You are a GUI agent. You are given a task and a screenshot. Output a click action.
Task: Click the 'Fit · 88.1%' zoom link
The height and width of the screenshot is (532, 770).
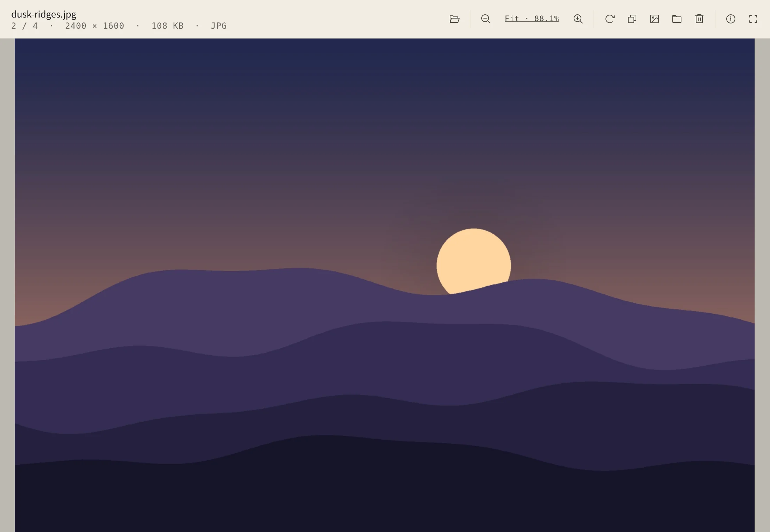532,19
